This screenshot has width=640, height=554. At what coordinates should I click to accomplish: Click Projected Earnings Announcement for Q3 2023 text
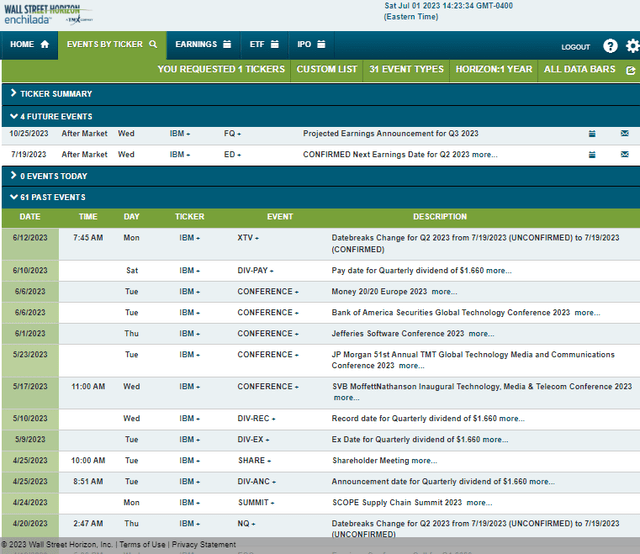[x=391, y=133]
